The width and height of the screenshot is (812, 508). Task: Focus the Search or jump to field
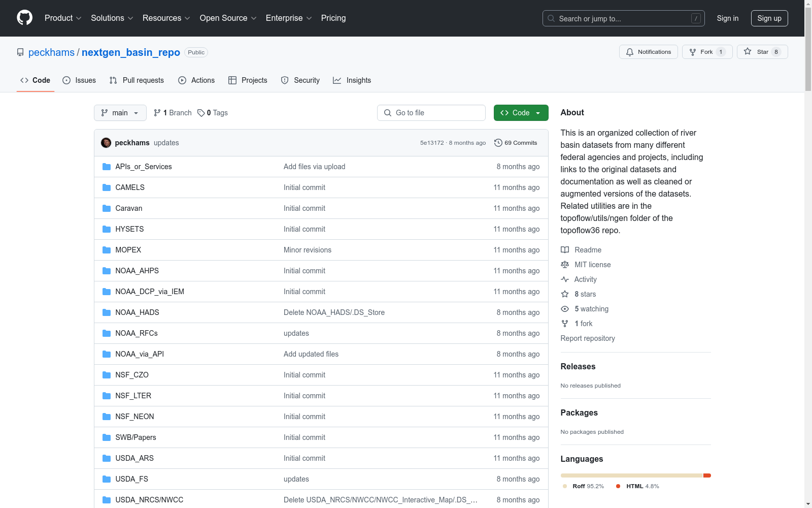pos(624,18)
